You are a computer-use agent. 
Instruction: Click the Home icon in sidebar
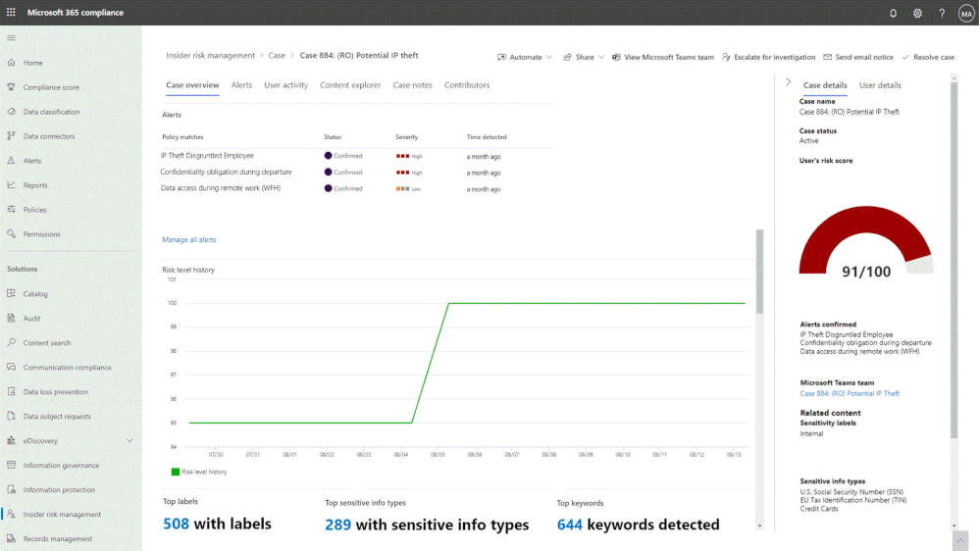point(11,63)
